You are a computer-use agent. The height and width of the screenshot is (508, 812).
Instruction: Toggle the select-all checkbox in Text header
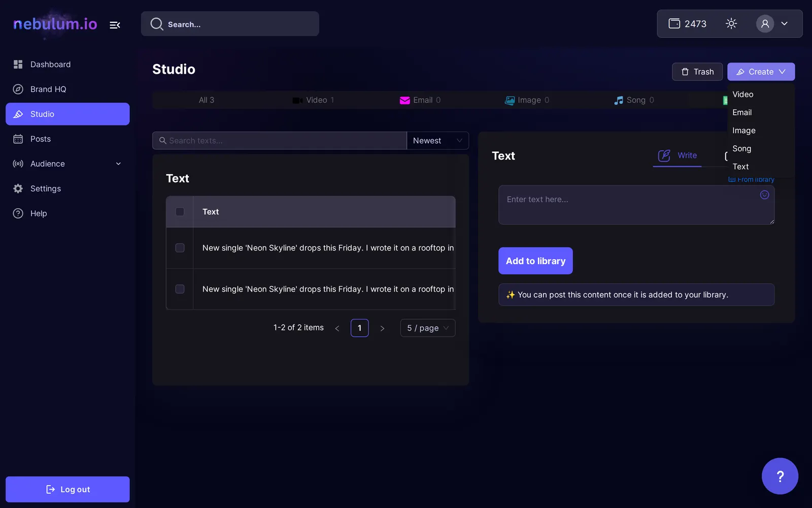pyautogui.click(x=180, y=212)
